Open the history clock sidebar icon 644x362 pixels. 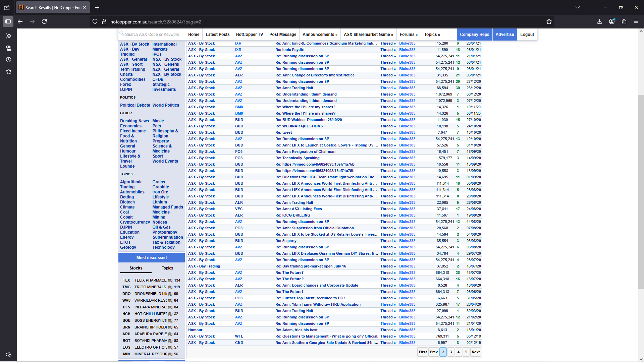point(9,60)
